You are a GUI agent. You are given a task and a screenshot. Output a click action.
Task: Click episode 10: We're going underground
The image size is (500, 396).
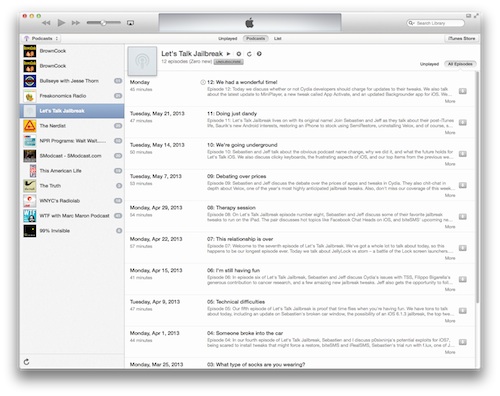tap(242, 145)
